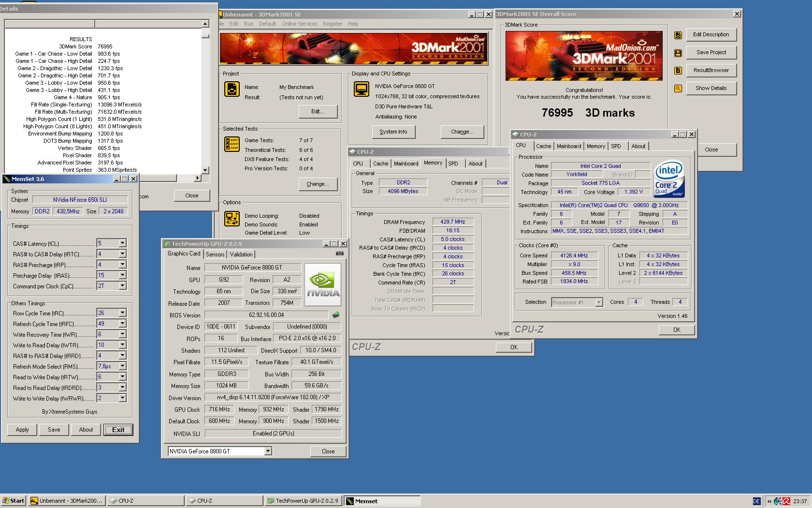The image size is (812, 508).
Task: Click the Project icon in 3DMark window
Action: pos(232,89)
